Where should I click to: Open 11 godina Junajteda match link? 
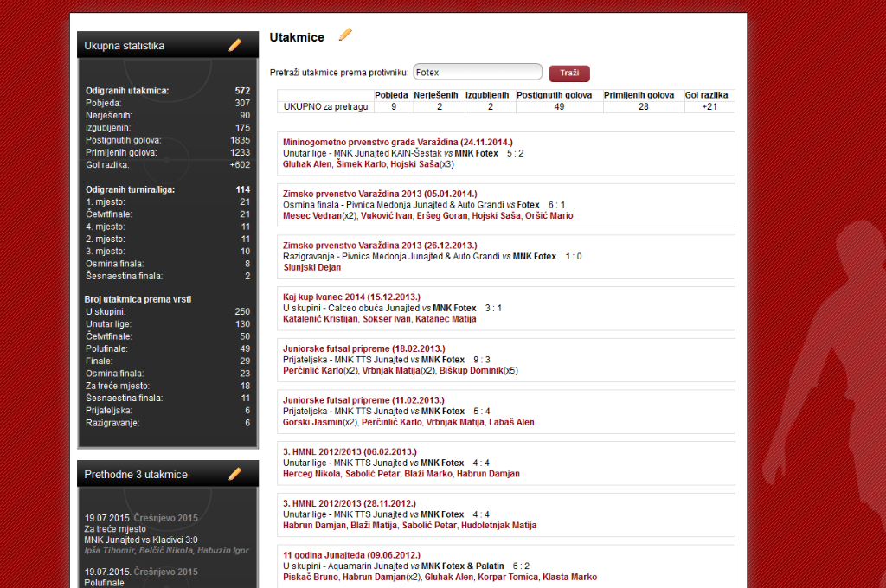[351, 555]
